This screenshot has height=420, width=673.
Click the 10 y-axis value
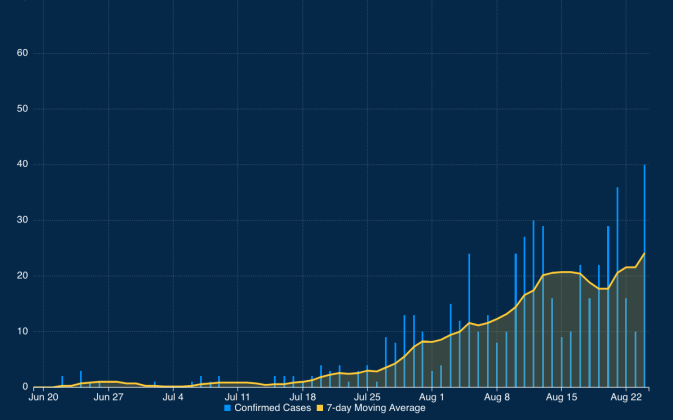pyautogui.click(x=22, y=331)
